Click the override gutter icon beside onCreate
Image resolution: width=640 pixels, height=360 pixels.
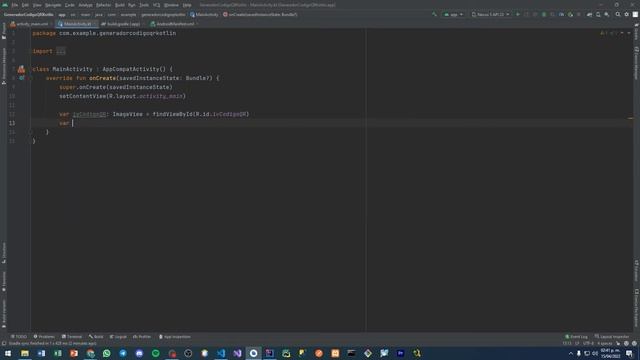click(22, 78)
